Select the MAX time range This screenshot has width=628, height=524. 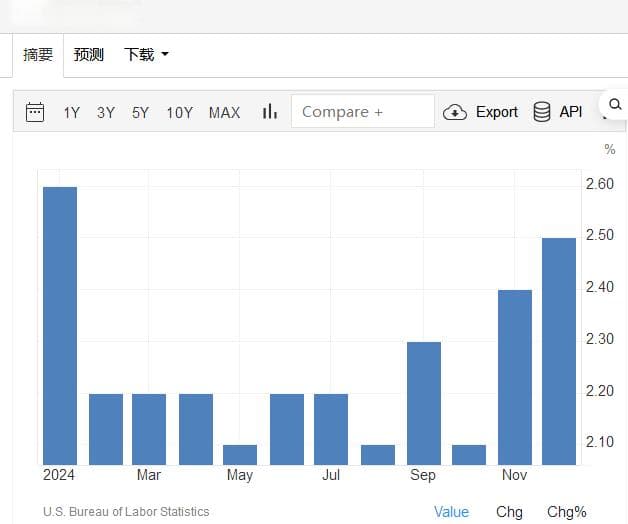224,113
